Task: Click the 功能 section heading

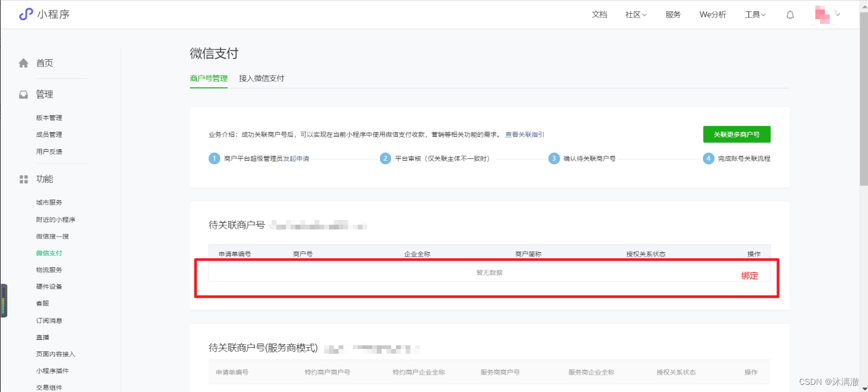Action: pyautogui.click(x=44, y=179)
